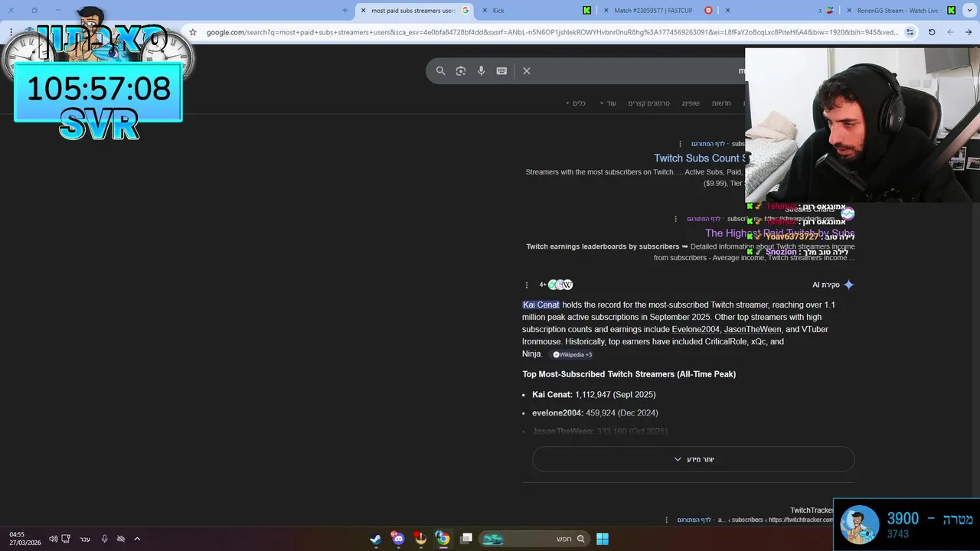Image resolution: width=980 pixels, height=551 pixels.
Task: Switch input language from עבר
Action: point(85,539)
